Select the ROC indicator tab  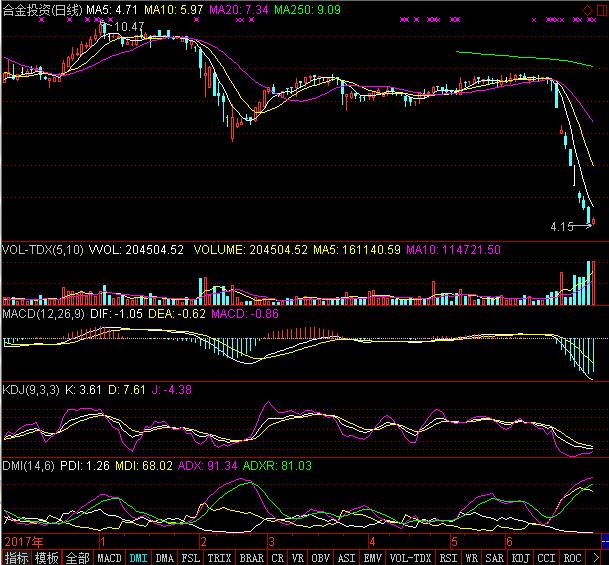pyautogui.click(x=572, y=558)
